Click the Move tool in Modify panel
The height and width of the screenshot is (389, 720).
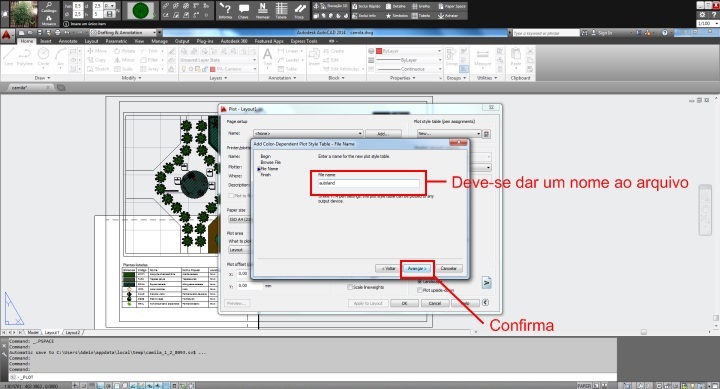coord(97,51)
